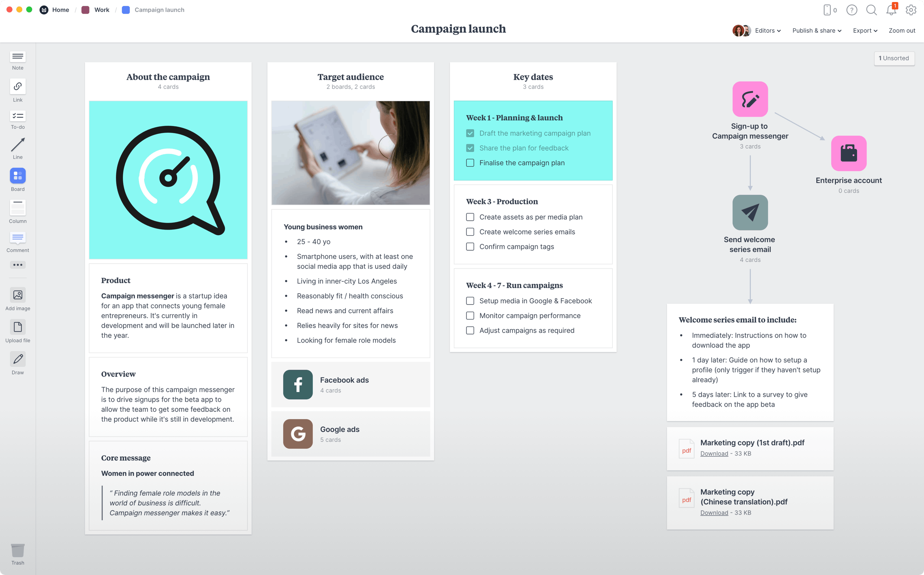Download Marketing copy (Chinese translation).pdf

click(x=714, y=513)
